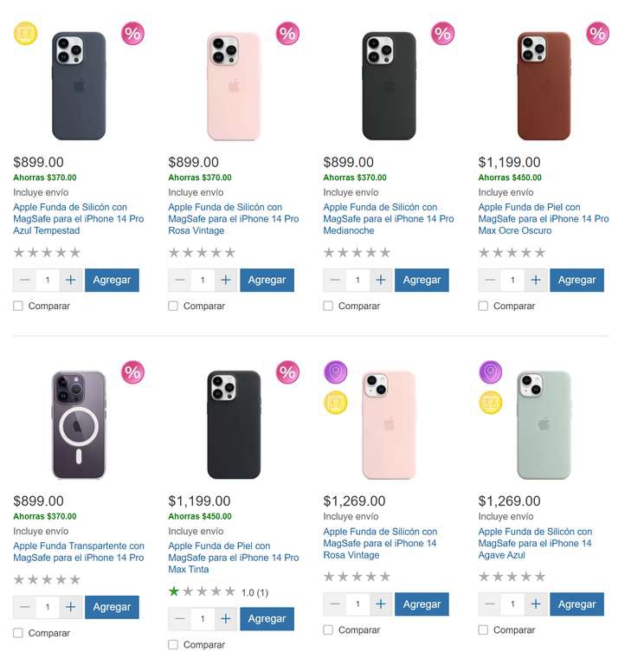The image size is (644, 665).
Task: Enable Comparar for the Ocre Oscuro leather case
Action: click(483, 306)
